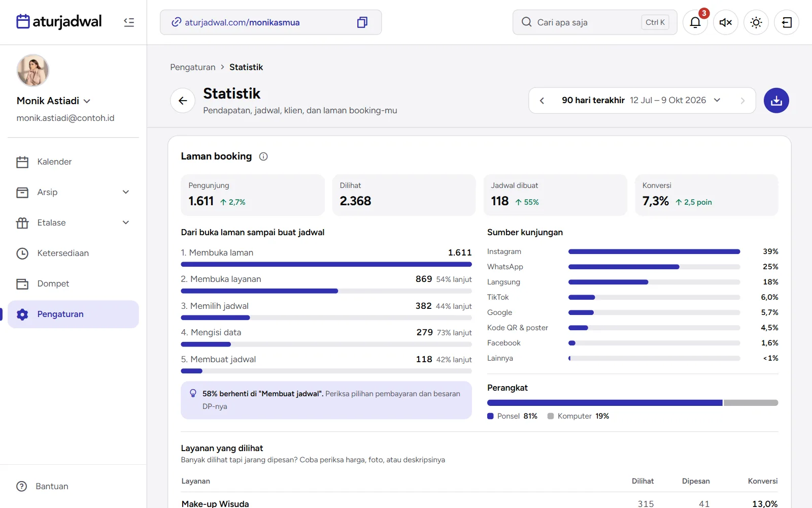Image resolution: width=812 pixels, height=508 pixels.
Task: Click the Bantuan help icon
Action: (x=22, y=486)
